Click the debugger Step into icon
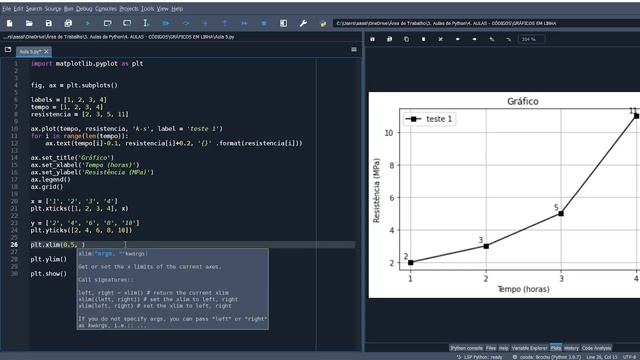Screen dimensions: 640x360 tap(205, 24)
